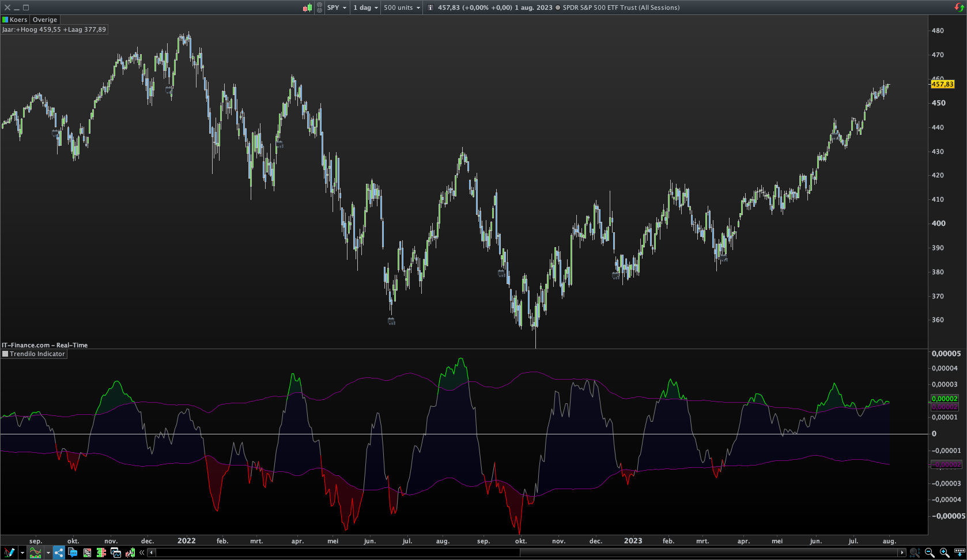The width and height of the screenshot is (967, 560).
Task: Select the Overige tab
Action: [x=45, y=20]
